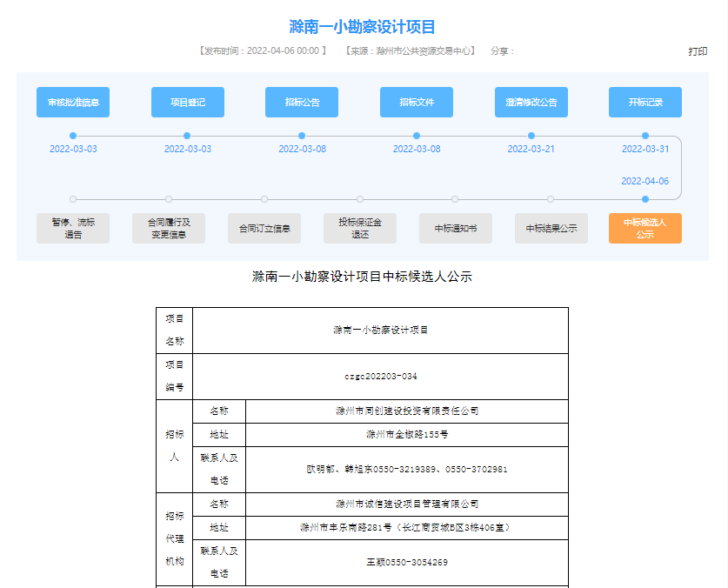Image resolution: width=728 pixels, height=588 pixels.
Task: Open the 开标记录 step
Action: [645, 103]
